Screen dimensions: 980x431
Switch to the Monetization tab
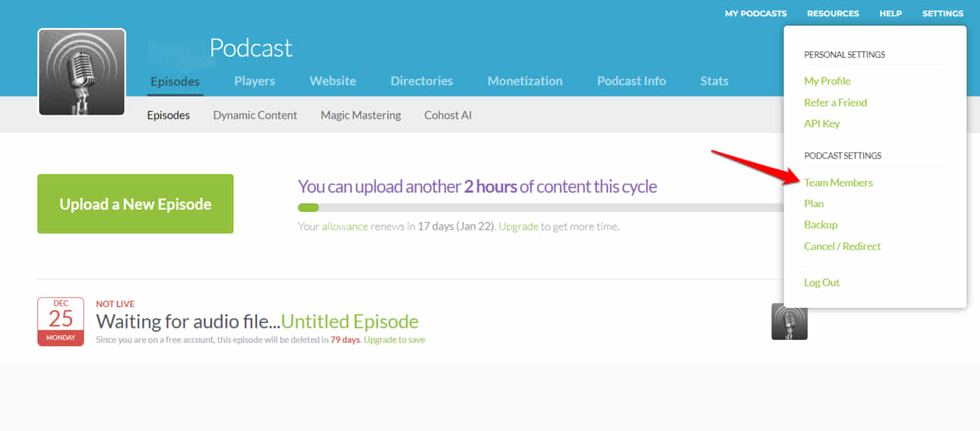coord(524,81)
